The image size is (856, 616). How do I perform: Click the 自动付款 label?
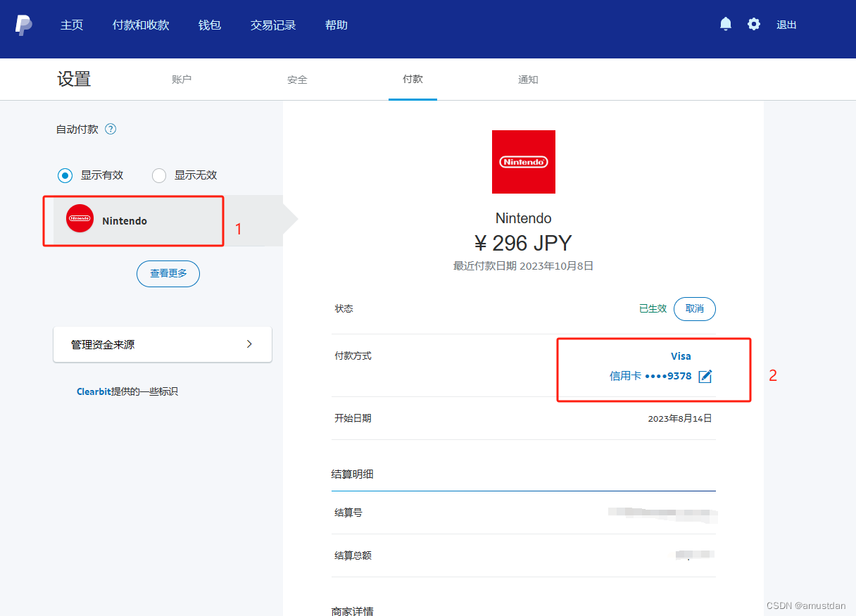(77, 130)
